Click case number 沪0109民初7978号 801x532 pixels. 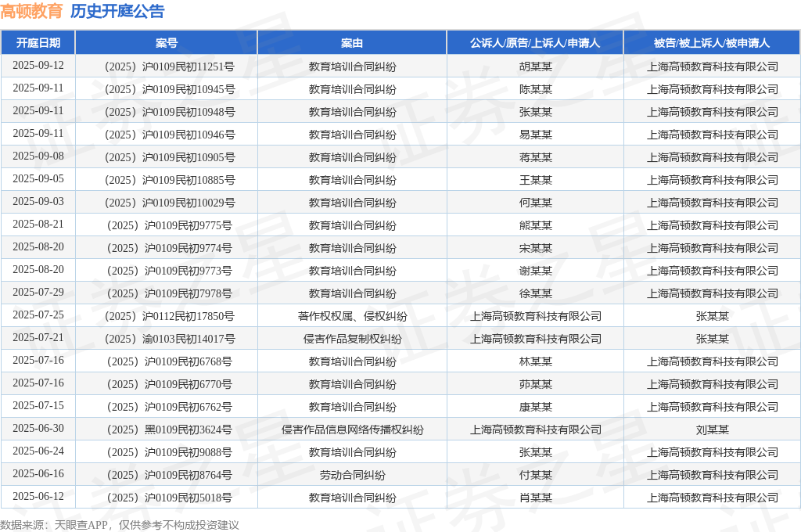[189, 293]
